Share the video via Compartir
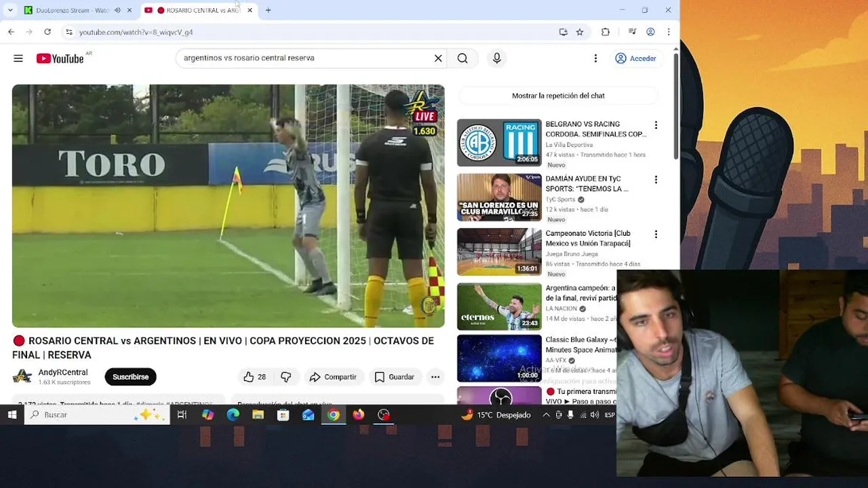 (x=333, y=377)
